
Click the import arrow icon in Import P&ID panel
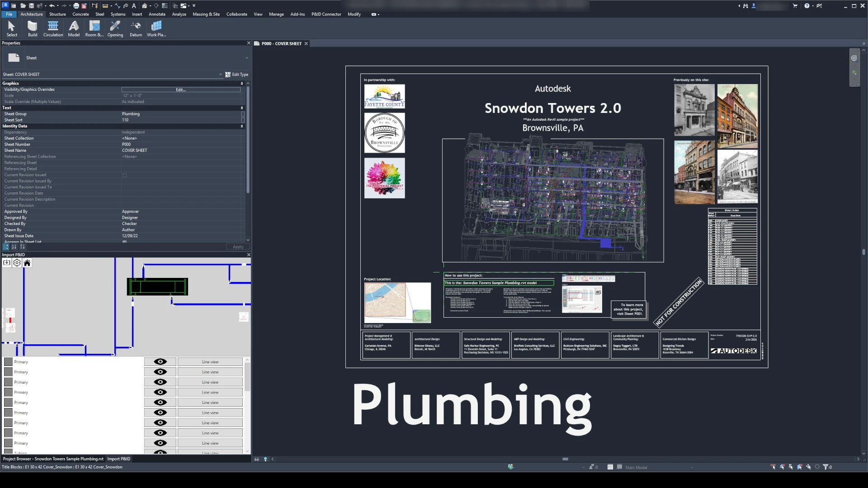[x=7, y=263]
